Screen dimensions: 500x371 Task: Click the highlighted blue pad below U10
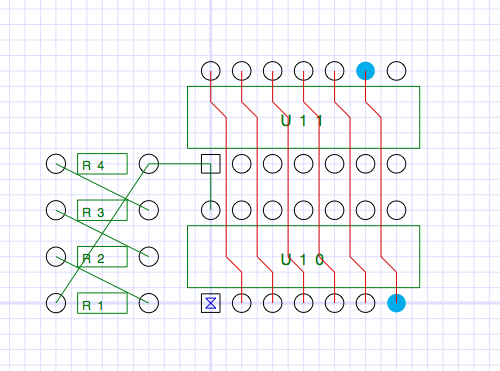(396, 303)
